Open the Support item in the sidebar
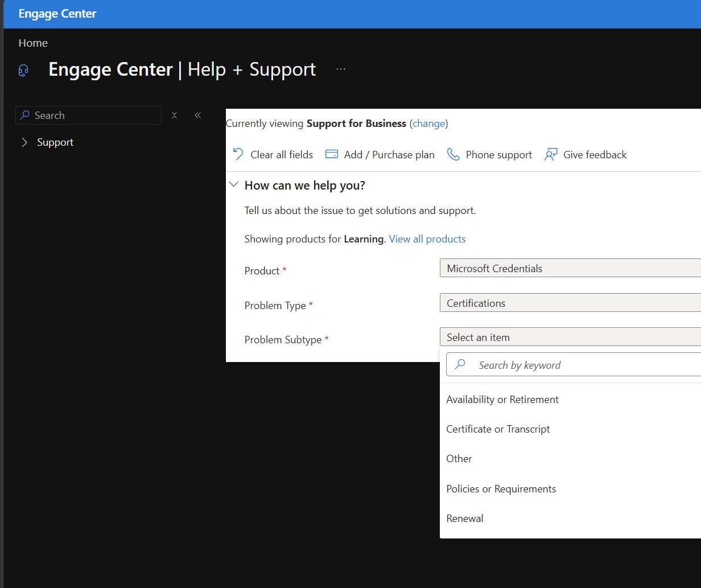701x588 pixels. 55,142
